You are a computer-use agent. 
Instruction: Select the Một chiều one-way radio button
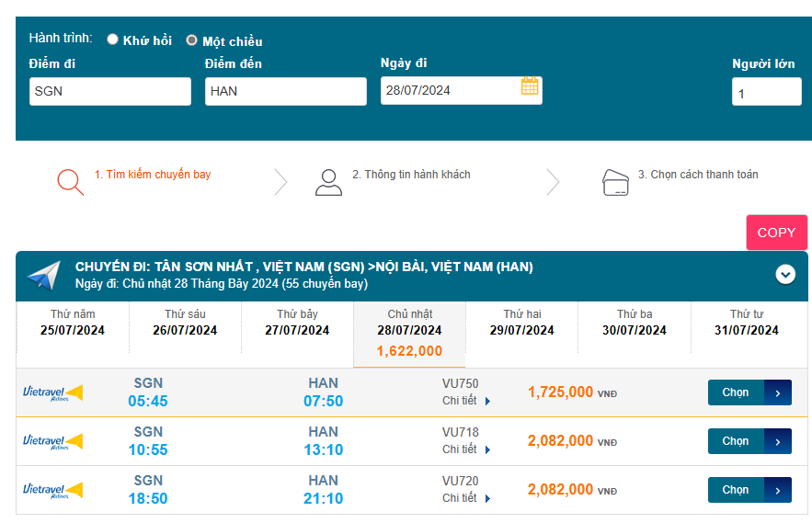192,40
